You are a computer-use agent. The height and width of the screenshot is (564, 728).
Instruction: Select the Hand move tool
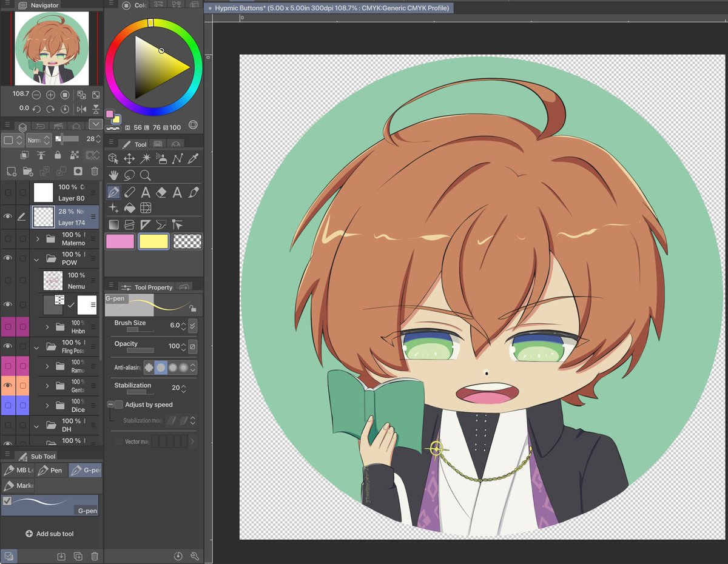coord(113,175)
